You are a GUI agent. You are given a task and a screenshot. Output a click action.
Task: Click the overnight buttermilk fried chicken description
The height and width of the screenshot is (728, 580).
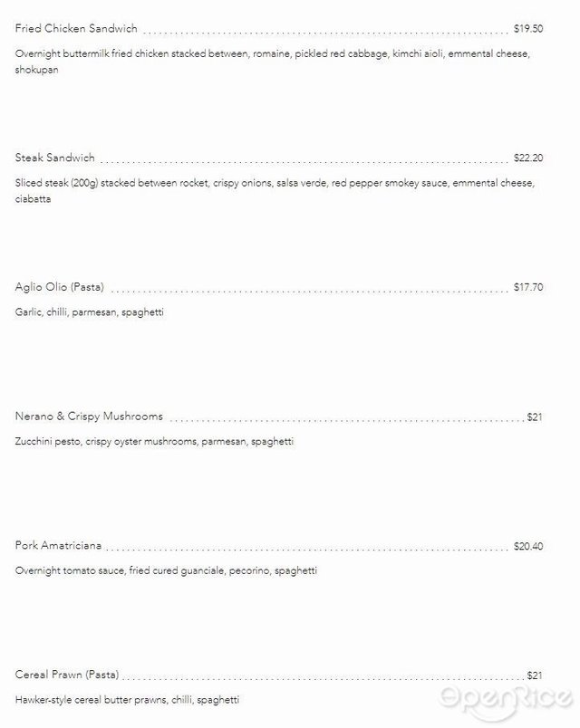click(272, 54)
